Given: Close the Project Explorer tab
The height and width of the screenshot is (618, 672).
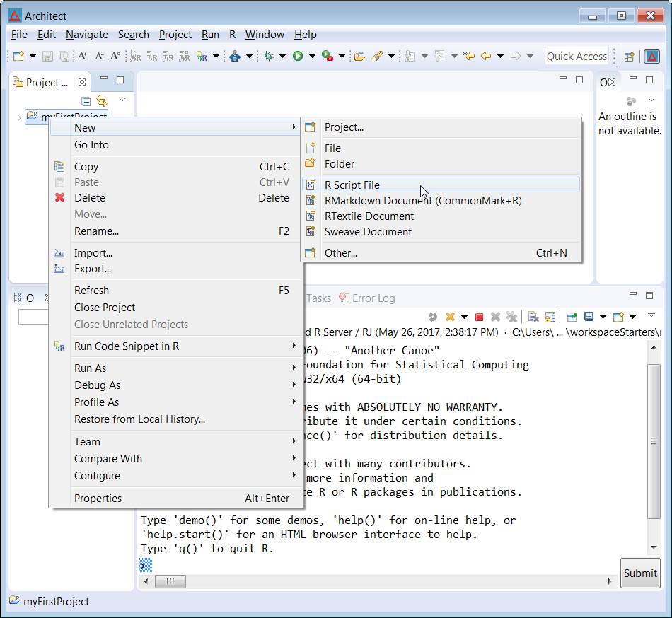Looking at the screenshot, I should pyautogui.click(x=82, y=82).
